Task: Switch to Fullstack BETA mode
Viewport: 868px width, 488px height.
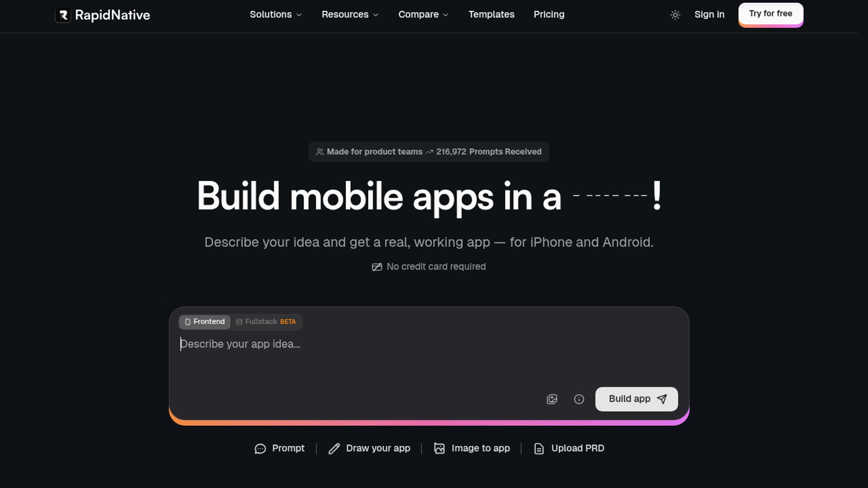Action: pyautogui.click(x=266, y=322)
